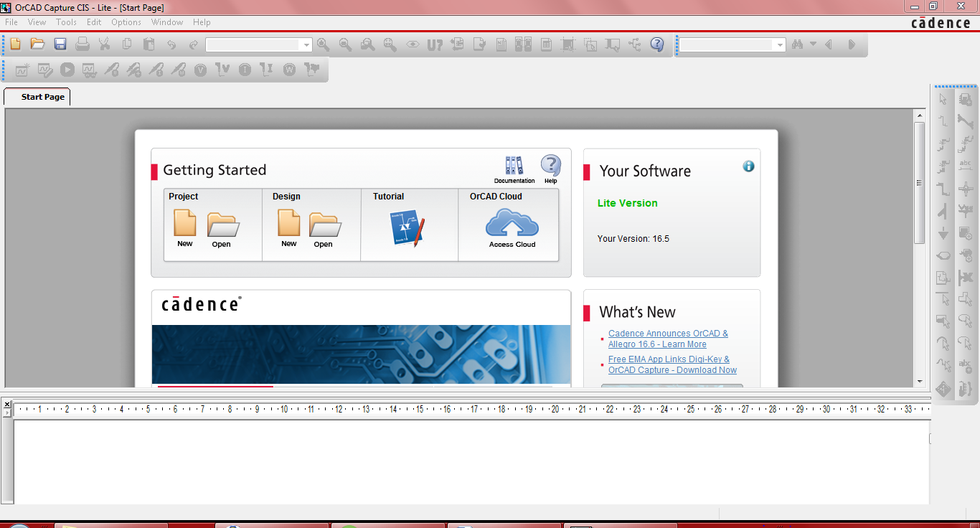Click the Area Select icon
This screenshot has height=528, width=980.
pos(590,44)
